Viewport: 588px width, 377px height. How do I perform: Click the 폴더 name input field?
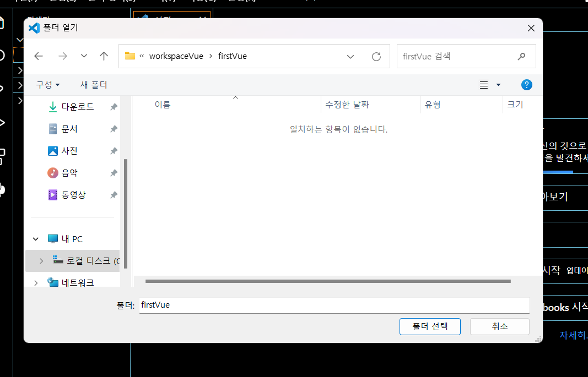tap(334, 305)
